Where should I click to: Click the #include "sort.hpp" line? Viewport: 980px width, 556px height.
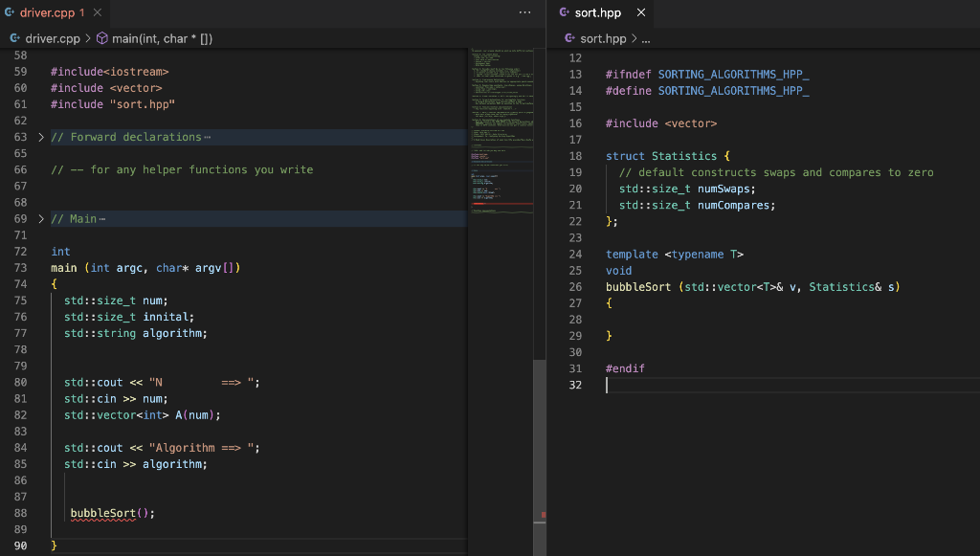[x=113, y=104]
